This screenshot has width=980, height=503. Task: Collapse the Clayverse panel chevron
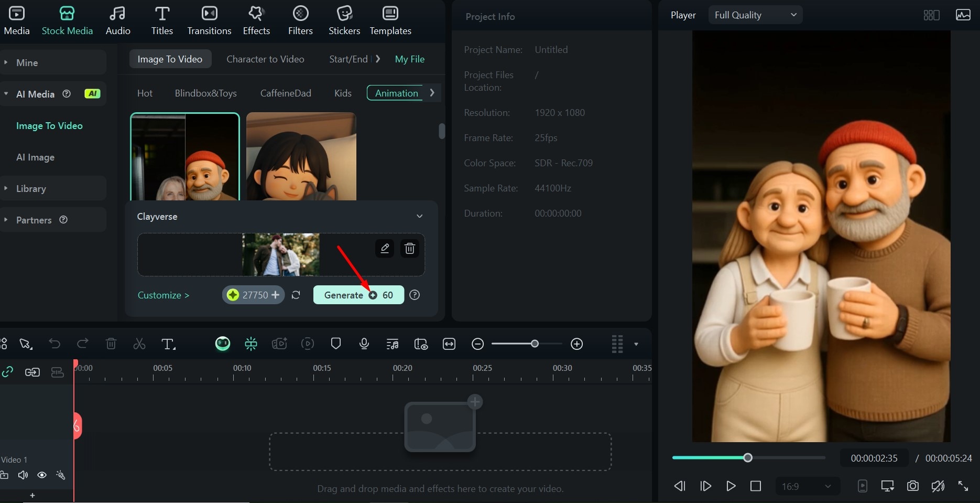[x=419, y=216]
